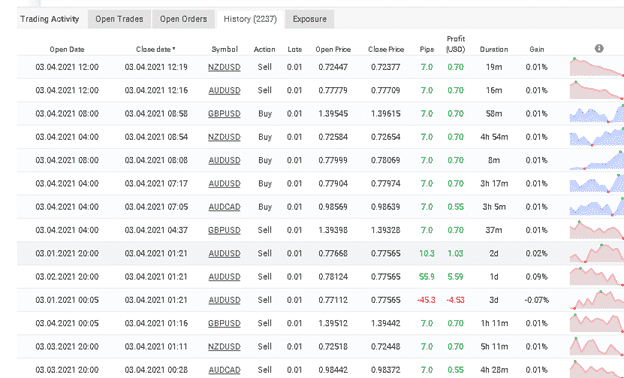Open mini chart for GBPUSD 37m trade
This screenshot has height=378, width=624.
597,230
